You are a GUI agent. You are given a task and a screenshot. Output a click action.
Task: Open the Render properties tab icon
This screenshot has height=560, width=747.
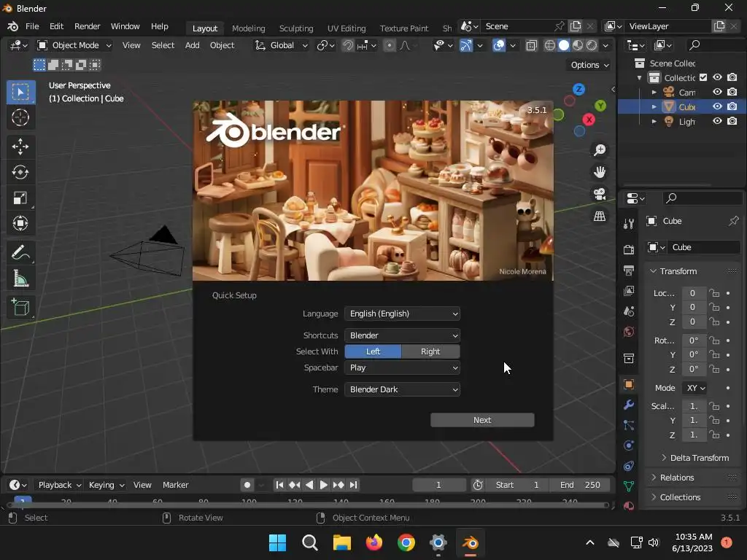click(x=629, y=249)
